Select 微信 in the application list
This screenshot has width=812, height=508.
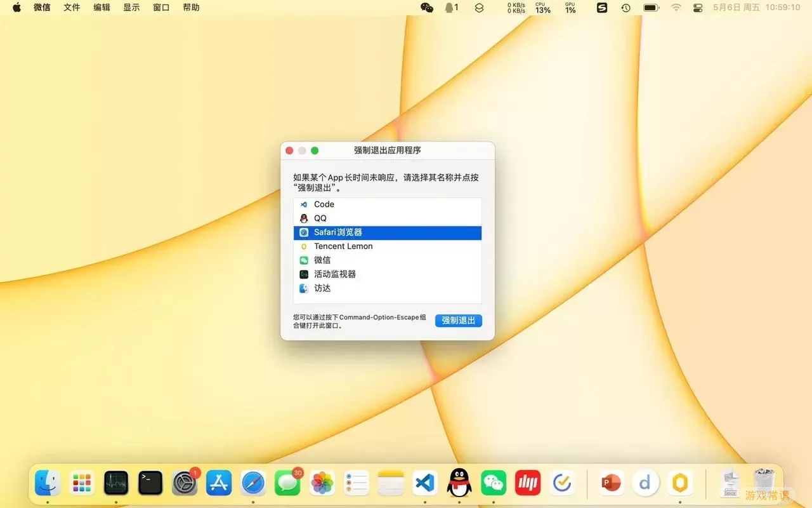tap(388, 260)
